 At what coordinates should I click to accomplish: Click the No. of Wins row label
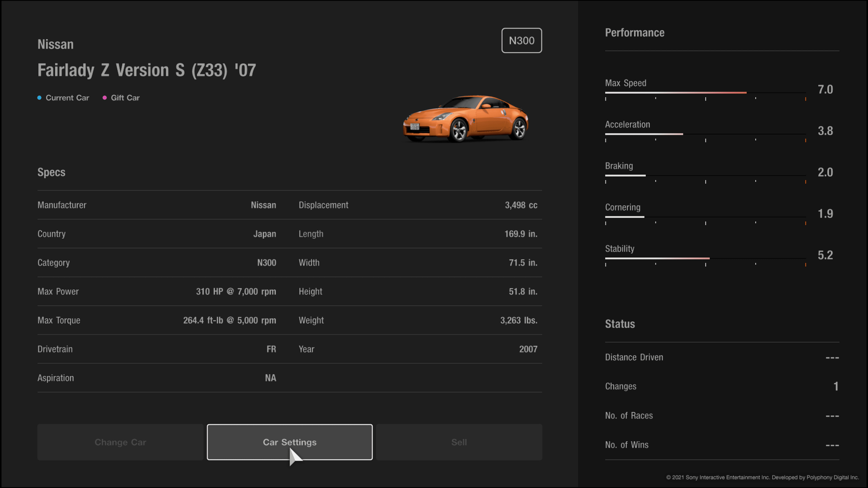(626, 445)
